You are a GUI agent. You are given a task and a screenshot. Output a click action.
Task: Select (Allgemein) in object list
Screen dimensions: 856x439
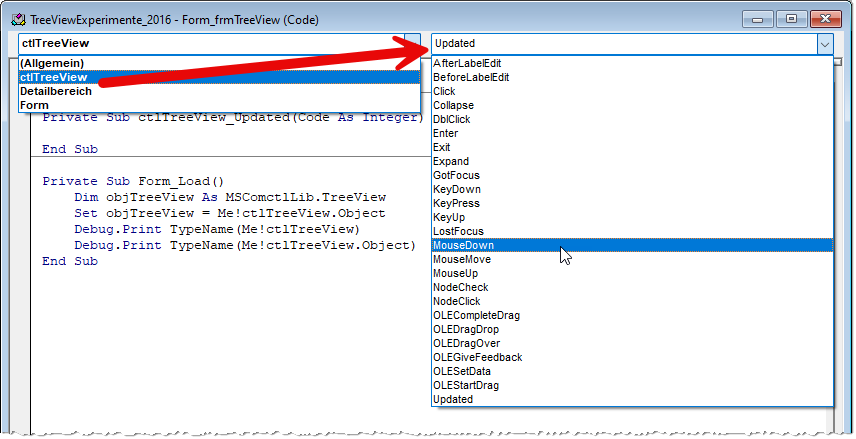[219, 63]
